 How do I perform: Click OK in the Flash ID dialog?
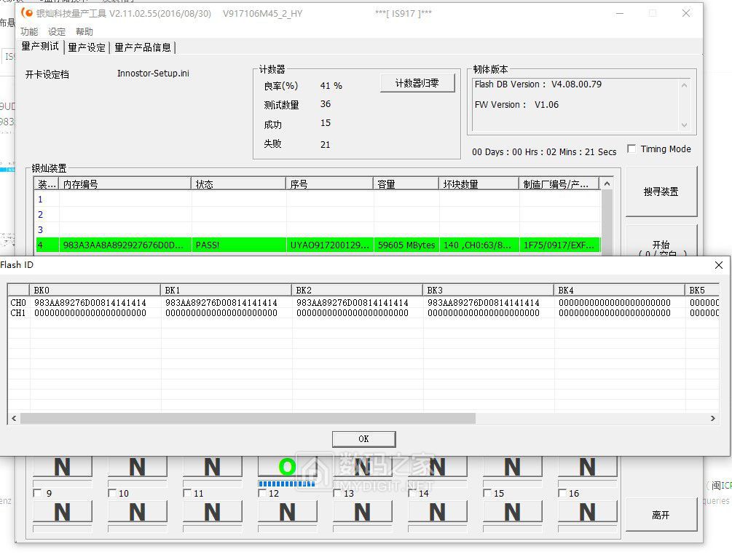point(363,438)
